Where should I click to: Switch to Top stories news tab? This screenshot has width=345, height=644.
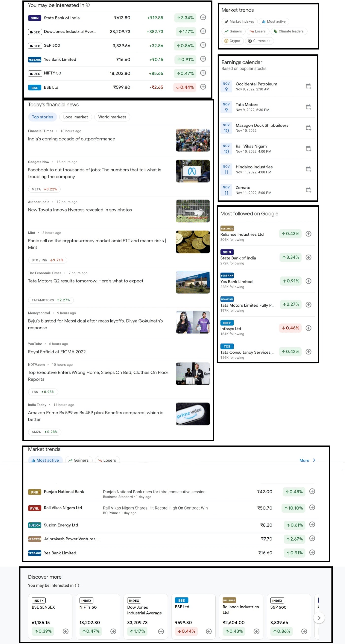pos(43,117)
